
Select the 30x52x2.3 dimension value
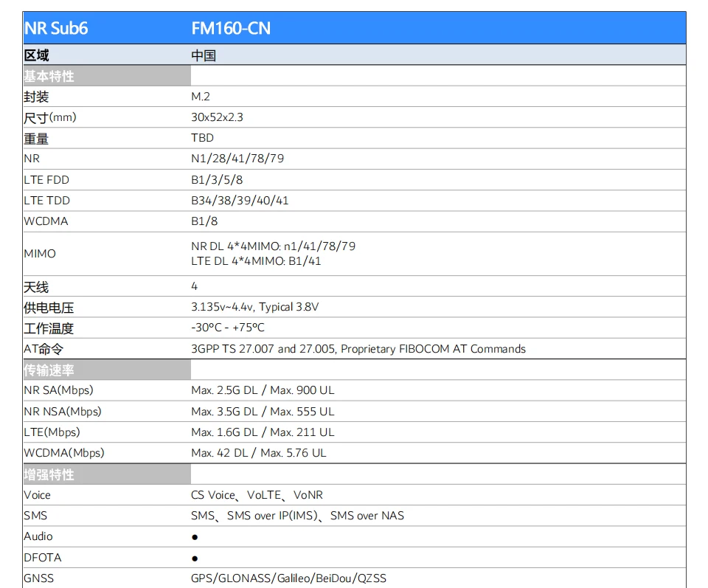(x=217, y=117)
